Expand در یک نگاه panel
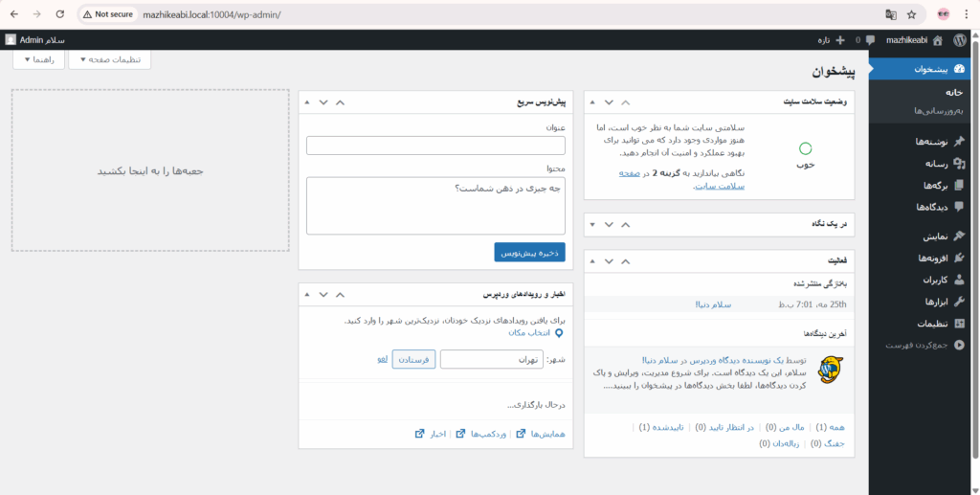 (x=592, y=224)
